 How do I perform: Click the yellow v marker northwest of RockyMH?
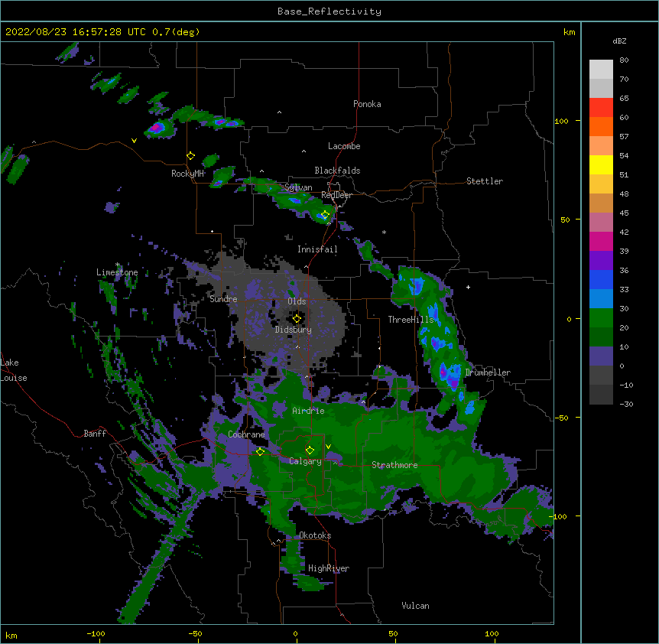(x=134, y=141)
